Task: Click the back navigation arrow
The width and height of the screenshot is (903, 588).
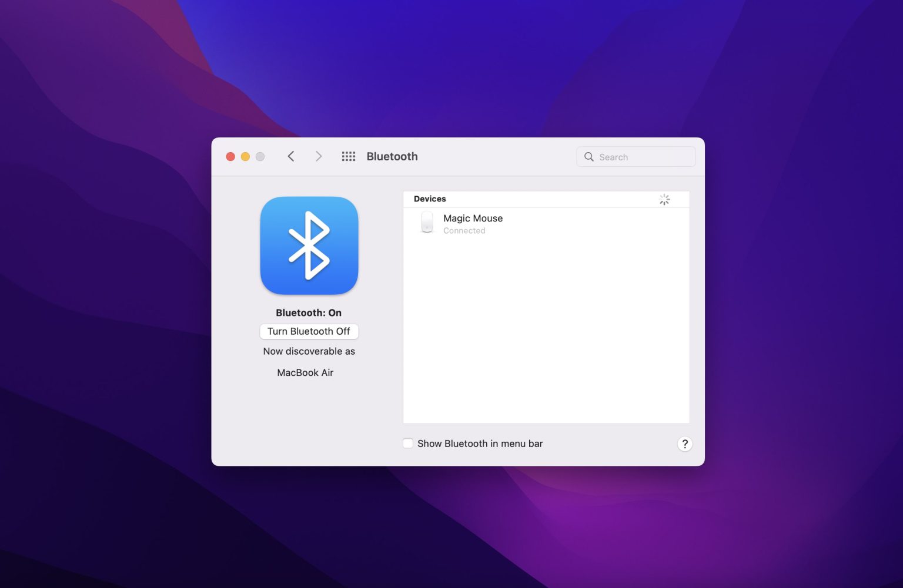Action: [291, 156]
